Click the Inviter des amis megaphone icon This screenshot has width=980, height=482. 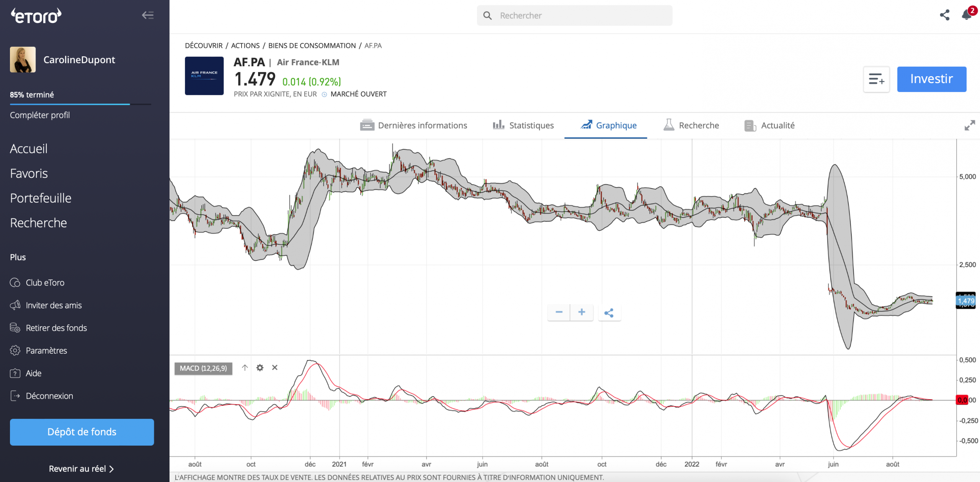[x=15, y=305]
